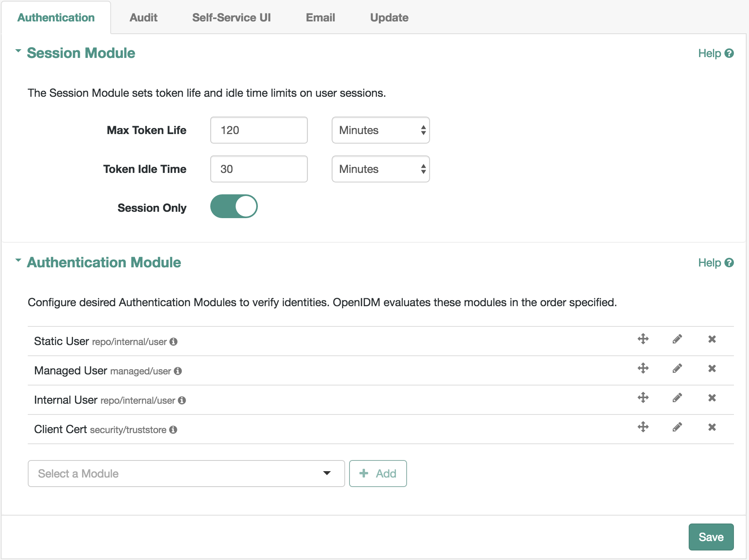The image size is (749, 560).
Task: Open Token Idle Time units dropdown
Action: click(381, 169)
